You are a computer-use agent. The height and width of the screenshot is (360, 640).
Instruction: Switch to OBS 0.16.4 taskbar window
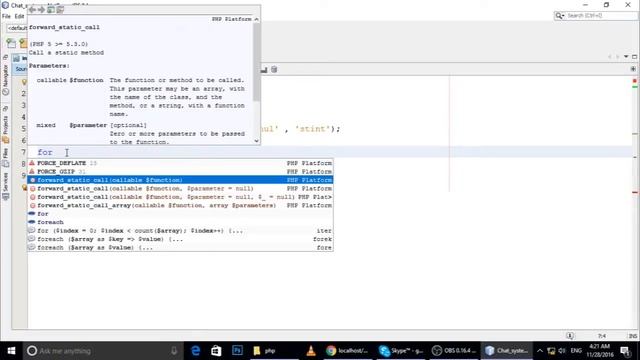pos(453,351)
